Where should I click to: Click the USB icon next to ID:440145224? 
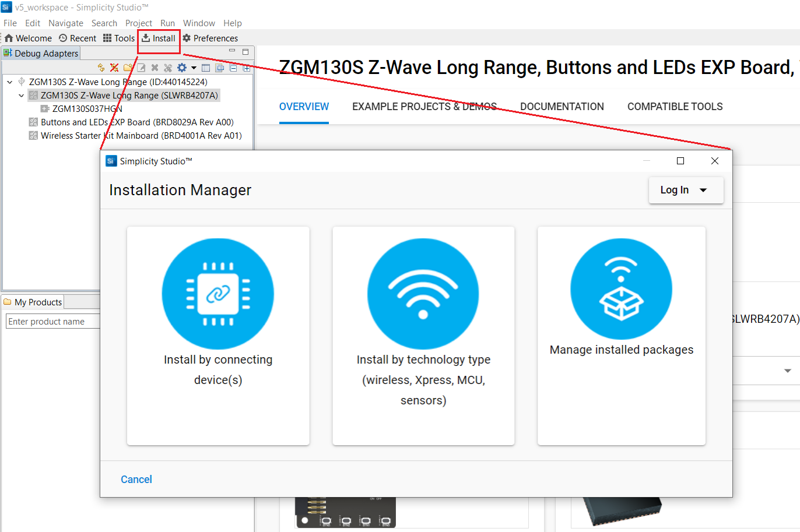click(22, 82)
